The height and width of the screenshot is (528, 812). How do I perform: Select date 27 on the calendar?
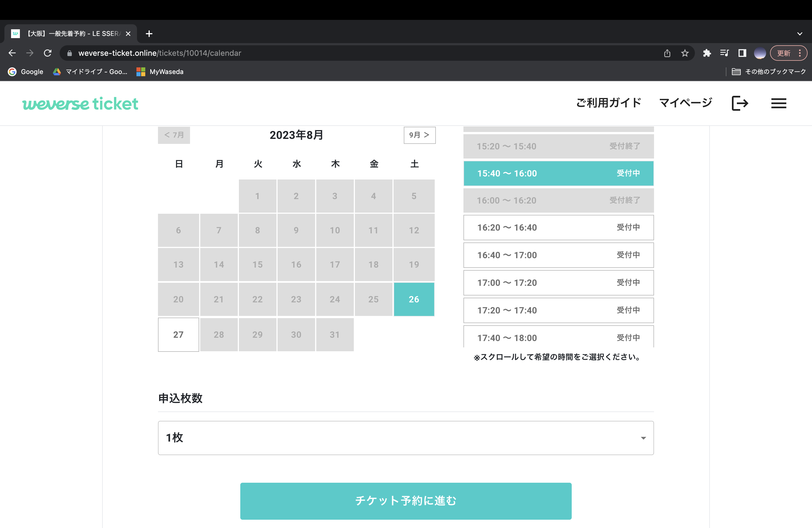pos(178,335)
